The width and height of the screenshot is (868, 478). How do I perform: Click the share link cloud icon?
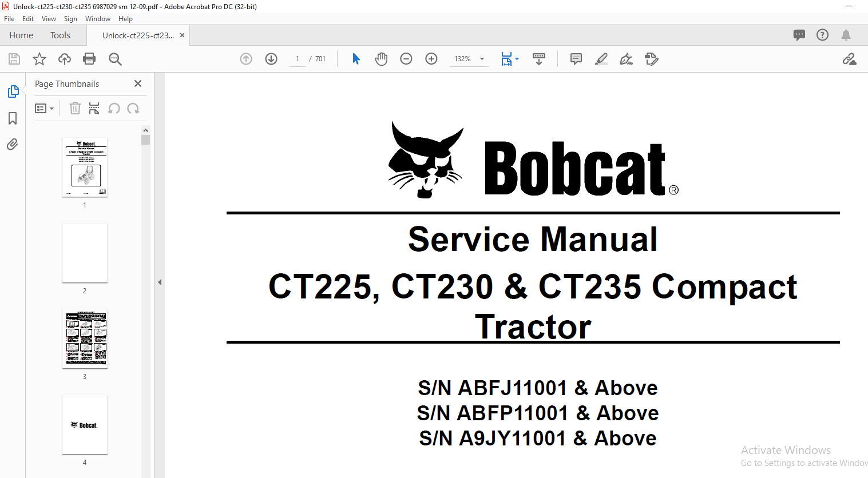click(x=849, y=59)
